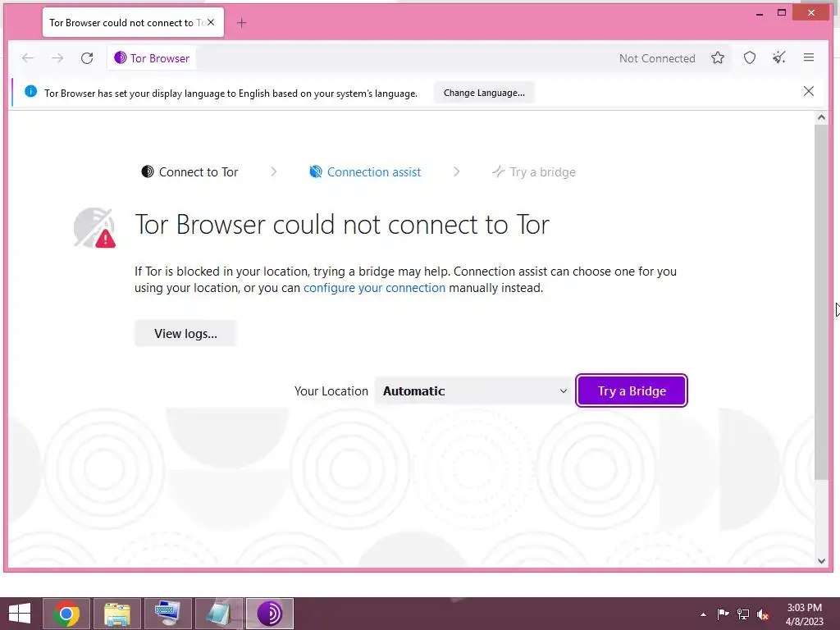Click the scrollbar up arrow
The width and height of the screenshot is (840, 630).
[x=820, y=117]
